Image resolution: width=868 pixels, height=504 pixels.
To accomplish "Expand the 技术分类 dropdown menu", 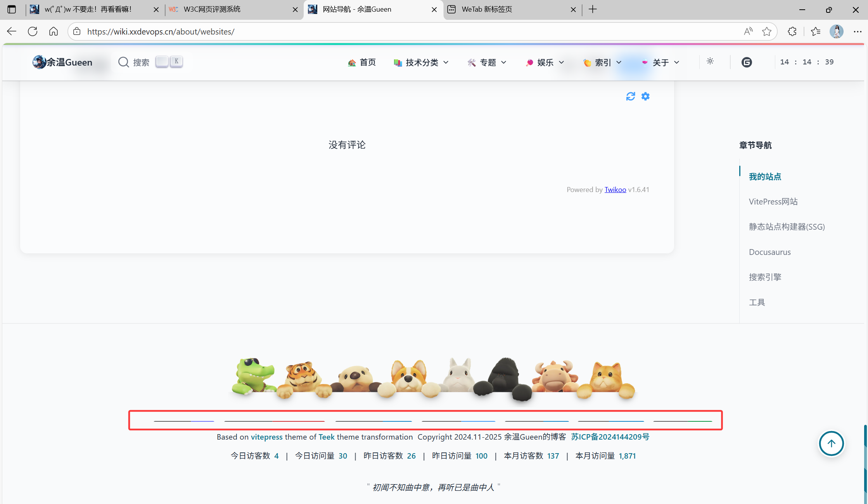I will pos(421,62).
